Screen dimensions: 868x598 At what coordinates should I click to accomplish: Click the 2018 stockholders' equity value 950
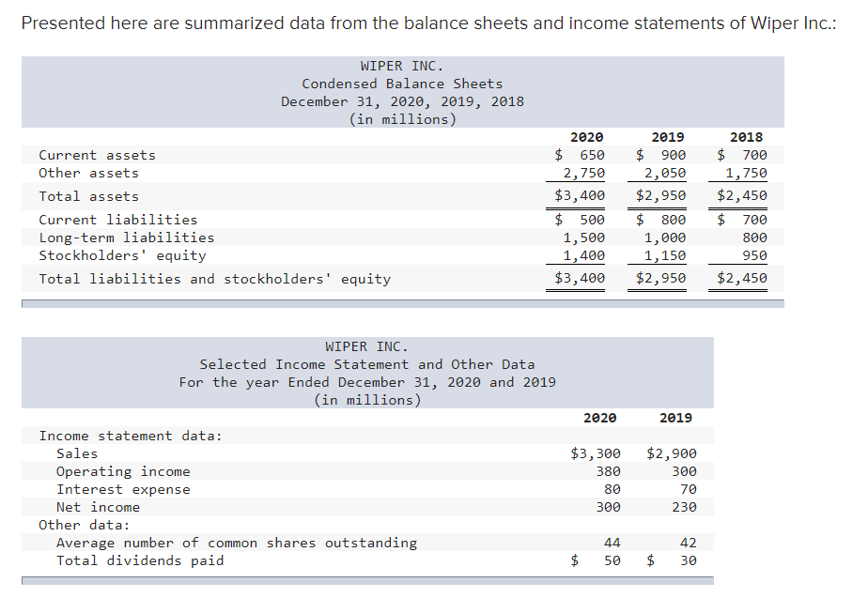pos(754,255)
